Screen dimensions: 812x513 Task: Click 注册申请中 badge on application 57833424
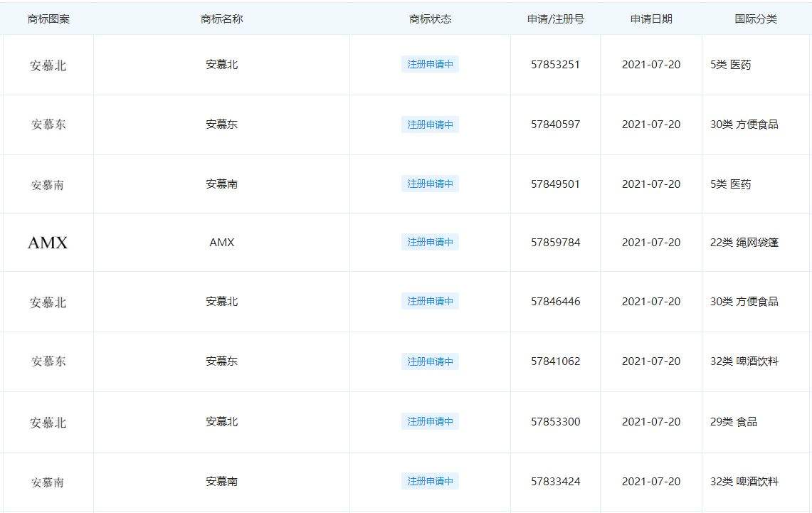point(429,481)
